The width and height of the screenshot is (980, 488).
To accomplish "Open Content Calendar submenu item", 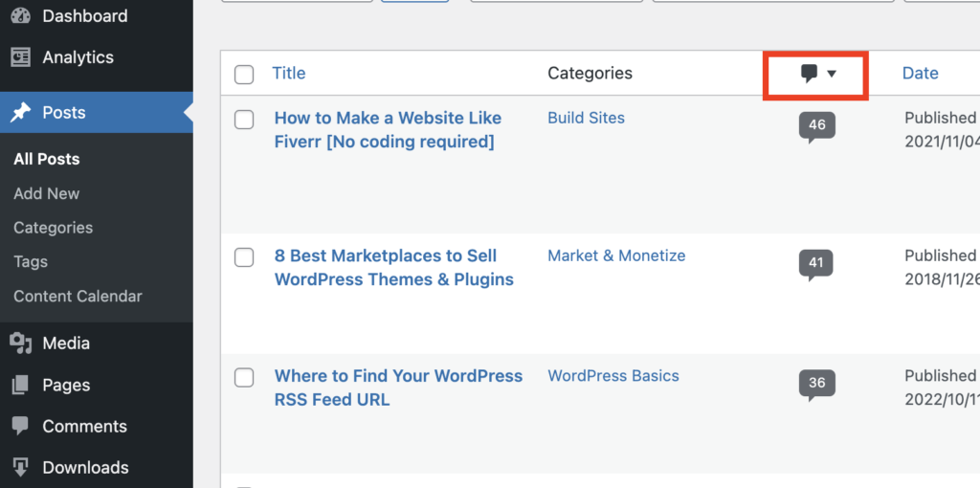I will click(x=78, y=297).
